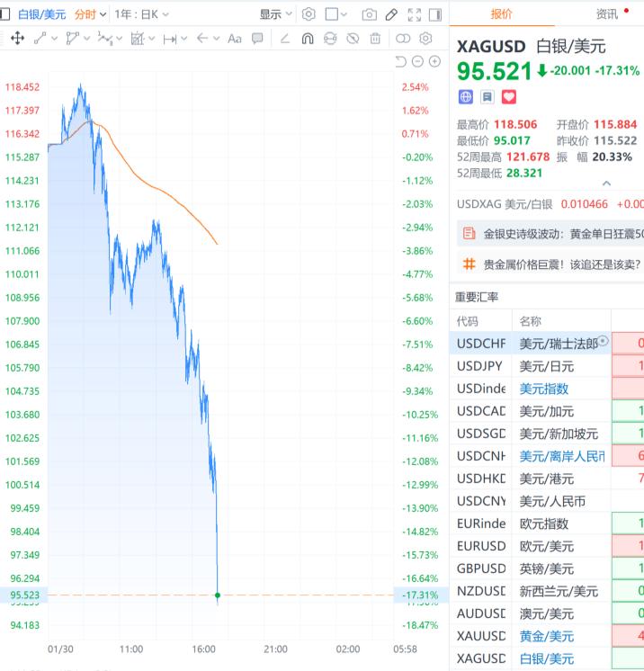Toggle the drawing sync icon
Image resolution: width=644 pixels, height=671 pixels.
click(x=330, y=39)
